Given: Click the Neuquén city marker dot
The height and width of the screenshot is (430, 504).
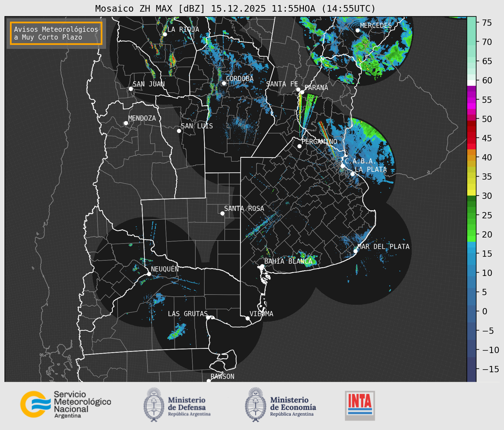Looking at the screenshot, I should [149, 274].
